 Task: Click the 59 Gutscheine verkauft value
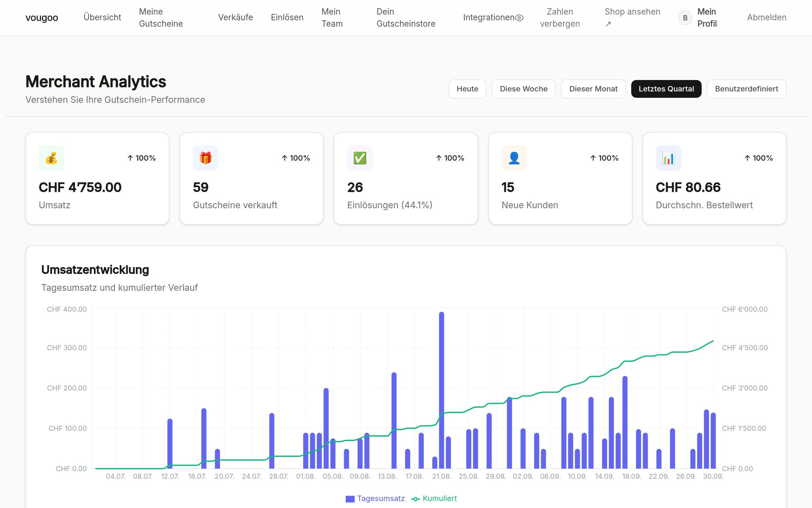tap(201, 187)
